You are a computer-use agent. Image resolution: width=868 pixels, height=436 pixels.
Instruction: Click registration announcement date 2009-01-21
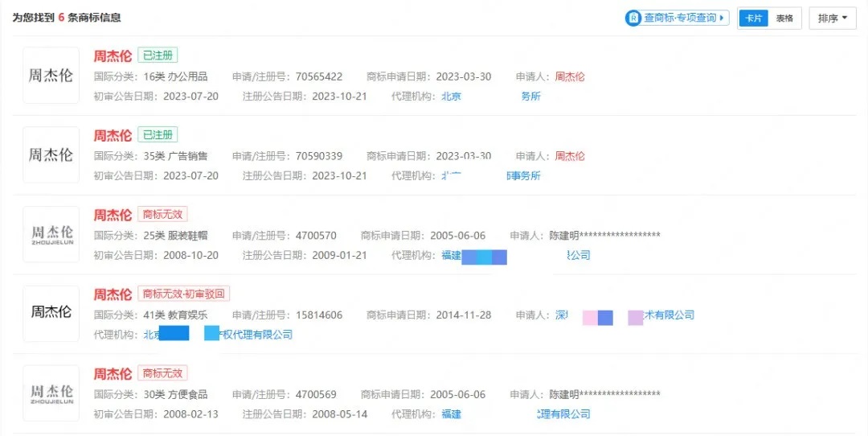tap(339, 255)
